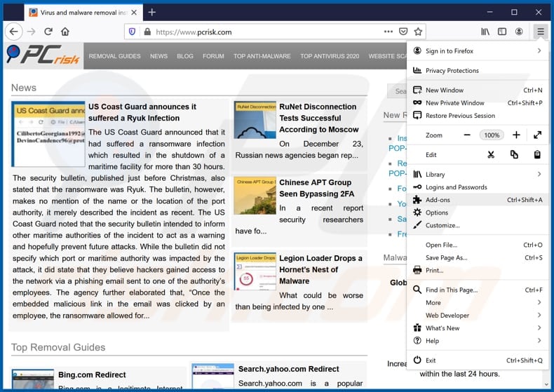Open the Firefox home page
The image size is (554, 392).
(x=65, y=32)
